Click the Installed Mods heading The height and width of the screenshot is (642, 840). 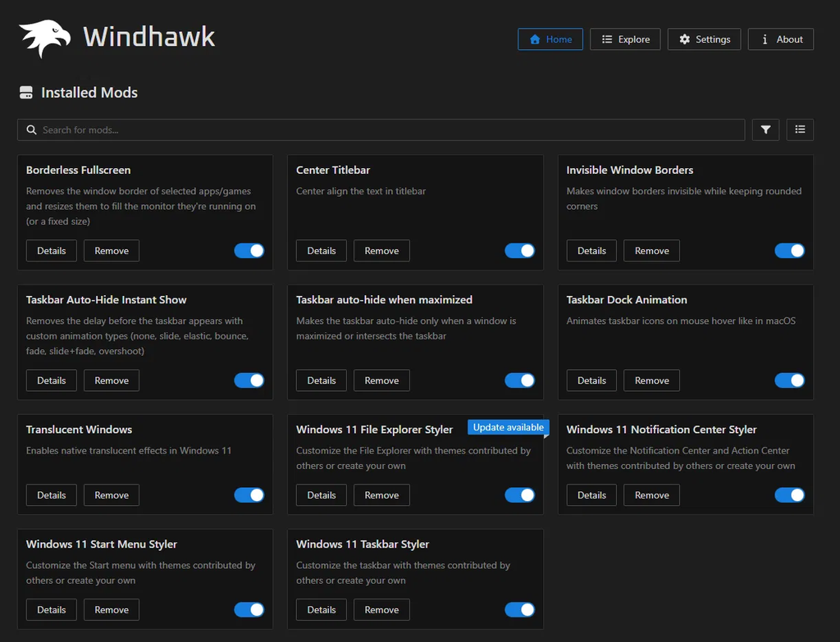(x=89, y=93)
